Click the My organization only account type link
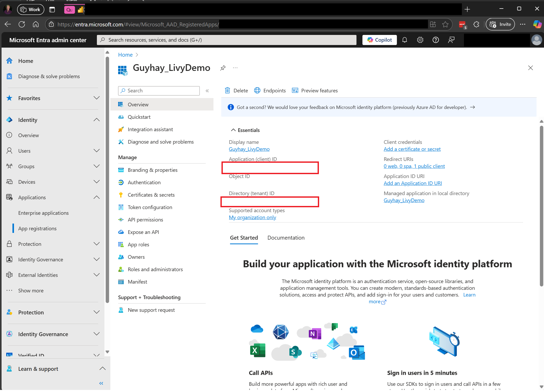544x392 pixels. [252, 217]
